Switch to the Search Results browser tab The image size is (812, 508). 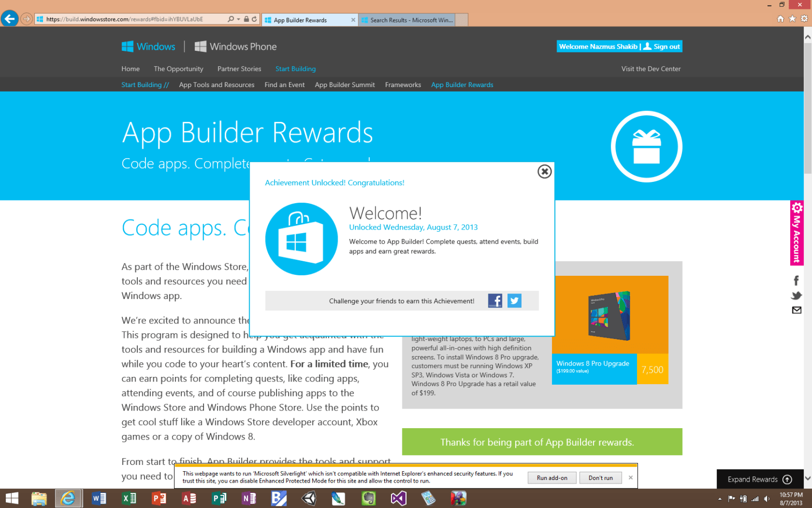[408, 20]
